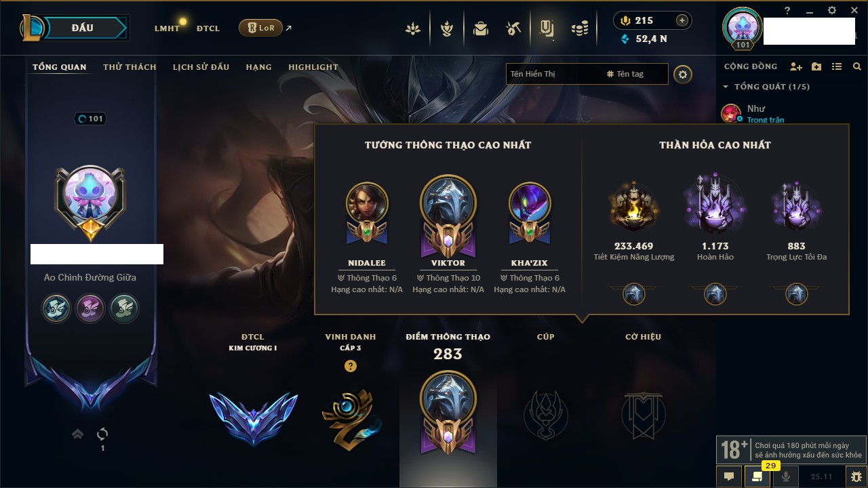Toggle the microphone voice button

(786, 476)
